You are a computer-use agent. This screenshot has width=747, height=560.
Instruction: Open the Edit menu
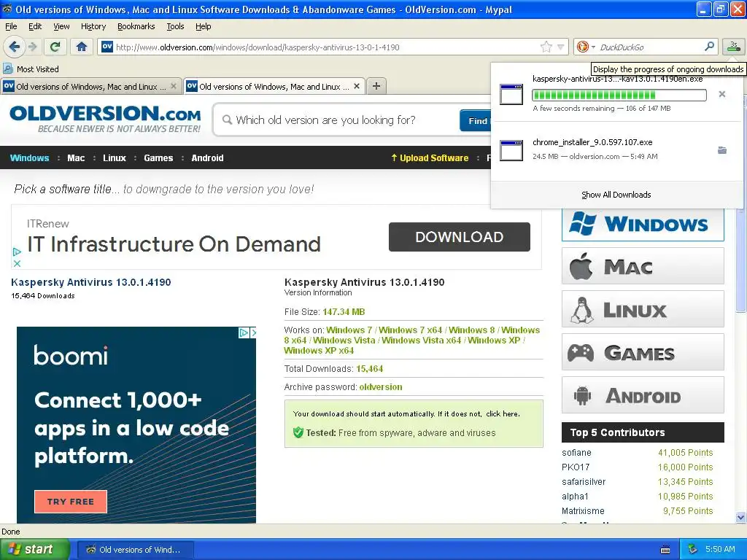pos(35,26)
